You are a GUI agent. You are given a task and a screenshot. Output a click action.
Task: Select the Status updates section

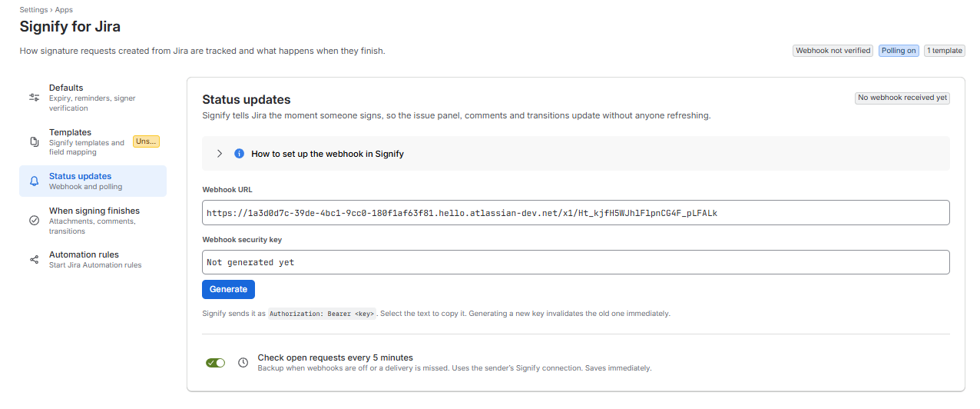(x=93, y=181)
